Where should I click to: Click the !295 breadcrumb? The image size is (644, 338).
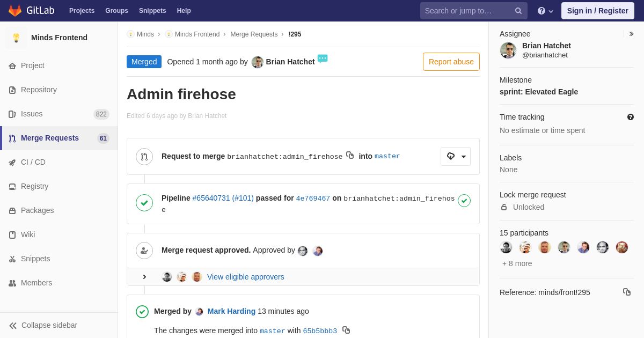tap(295, 34)
